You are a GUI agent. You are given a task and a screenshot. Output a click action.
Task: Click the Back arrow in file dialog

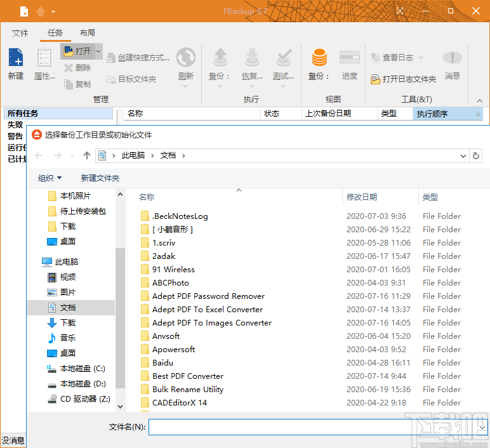[39, 155]
